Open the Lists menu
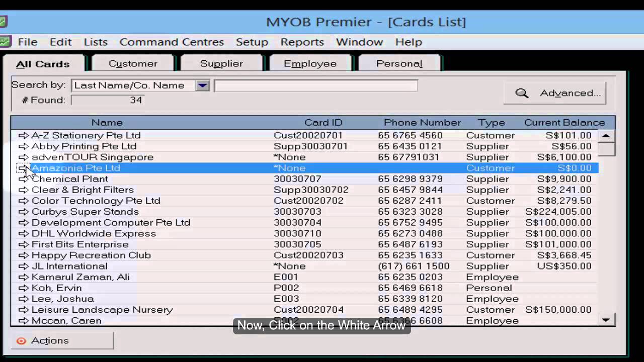 [x=96, y=42]
